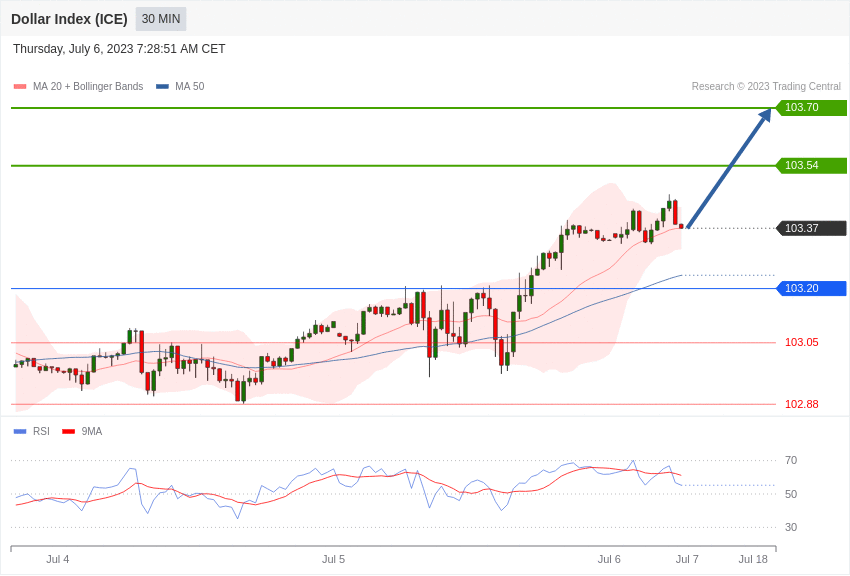Click the RSI 30 level label
The width and height of the screenshot is (850, 576).
pos(791,527)
